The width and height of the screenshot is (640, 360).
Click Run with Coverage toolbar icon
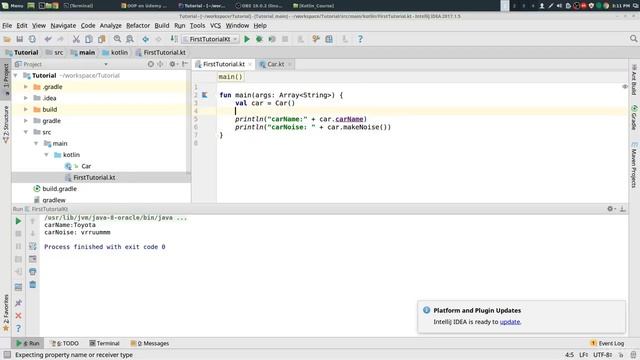click(272, 39)
